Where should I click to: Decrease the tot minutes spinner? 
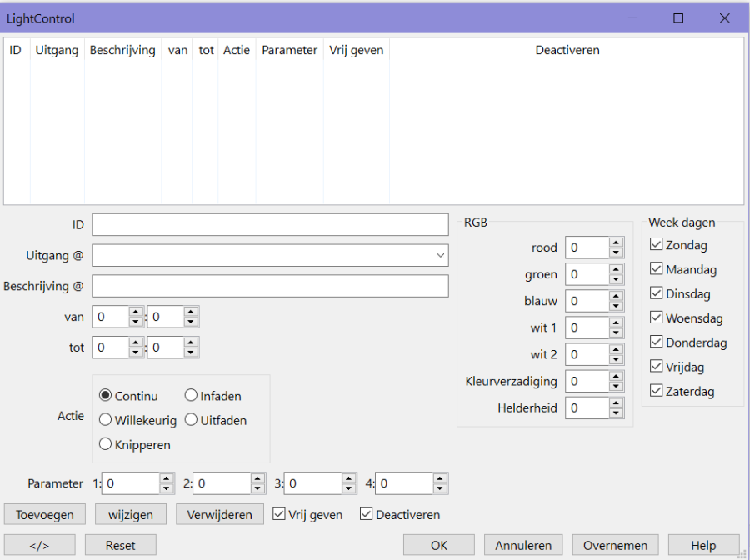(x=191, y=352)
